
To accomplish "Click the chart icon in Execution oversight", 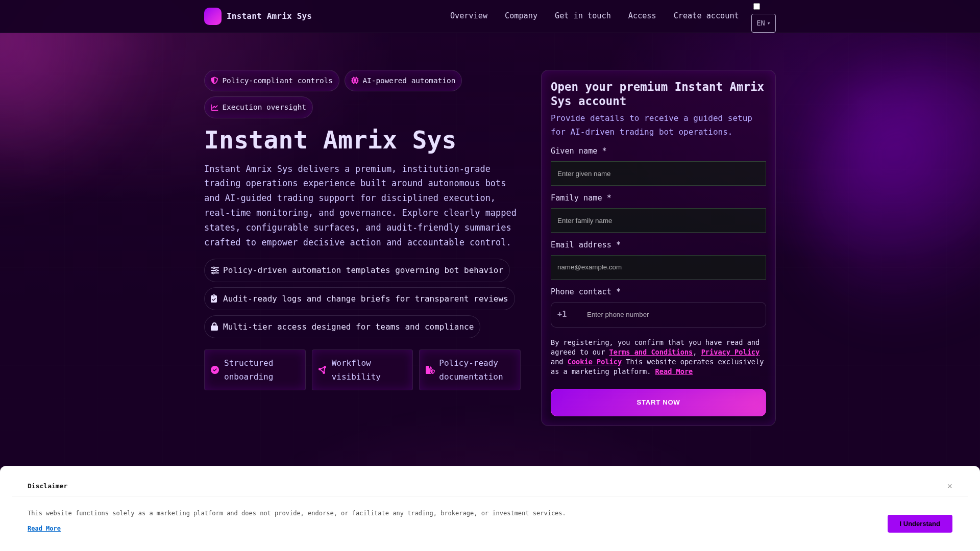I will [214, 108].
